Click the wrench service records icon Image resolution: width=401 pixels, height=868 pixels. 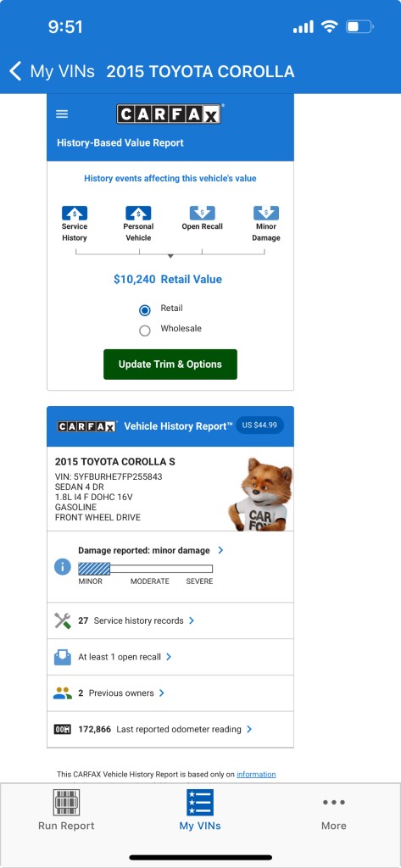(63, 620)
